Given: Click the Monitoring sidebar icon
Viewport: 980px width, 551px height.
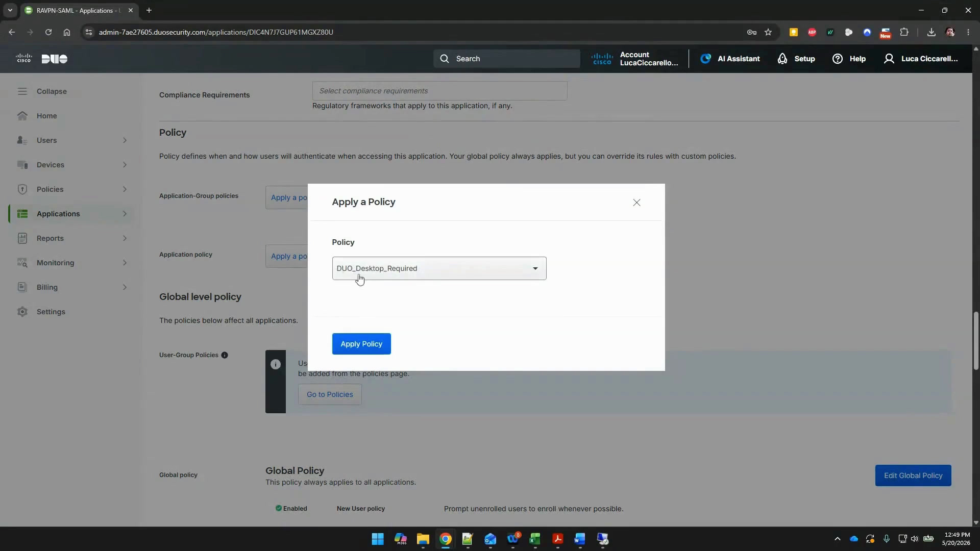Looking at the screenshot, I should (x=22, y=263).
